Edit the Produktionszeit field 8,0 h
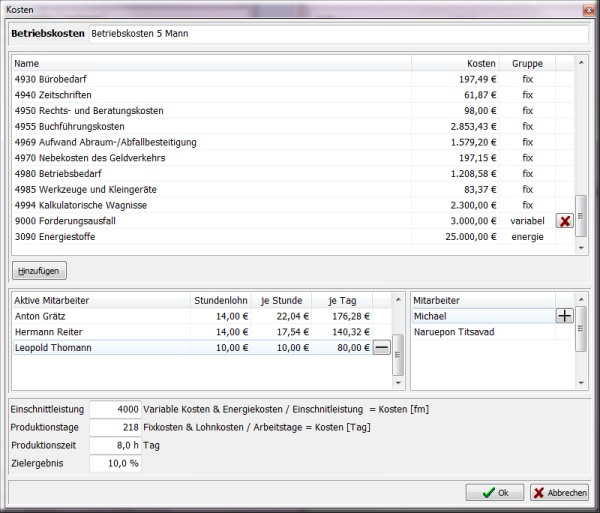Image resolution: width=600 pixels, height=513 pixels. (x=115, y=445)
